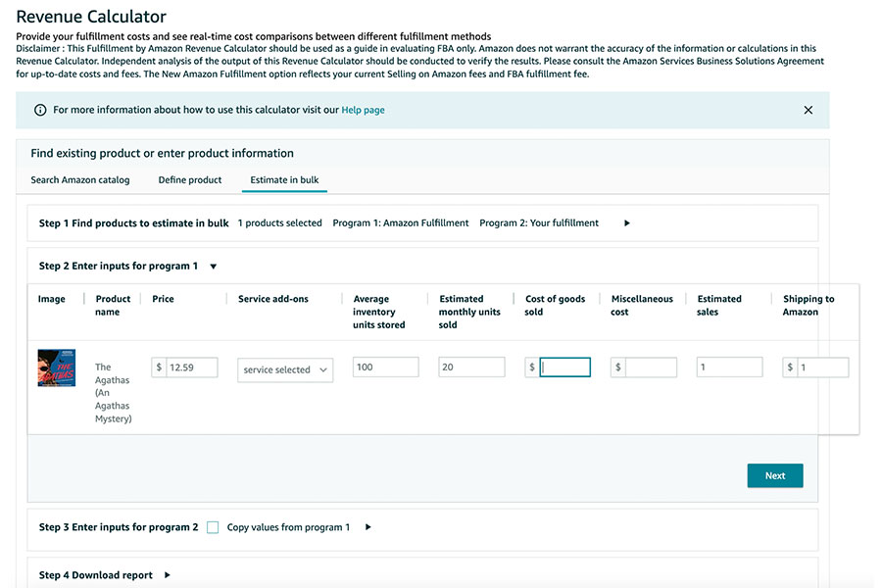This screenshot has width=882, height=588.
Task: Expand Step 3 Enter inputs section arrow
Action: pyautogui.click(x=367, y=527)
